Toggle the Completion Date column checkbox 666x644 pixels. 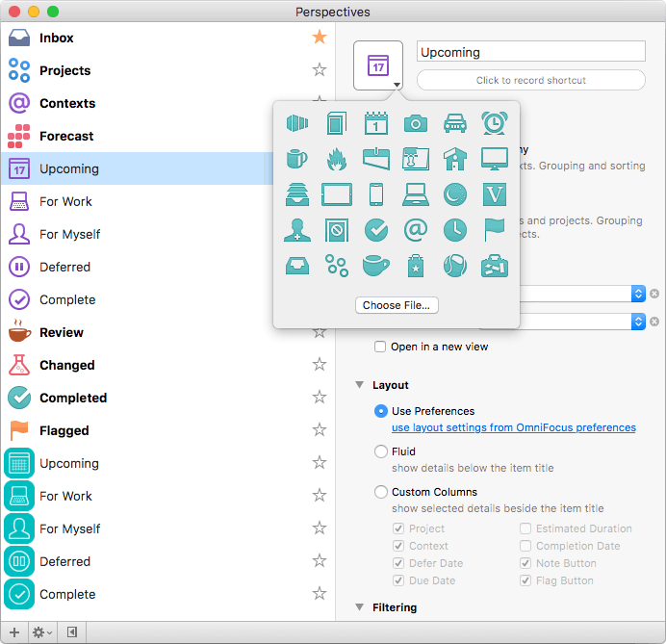[525, 546]
